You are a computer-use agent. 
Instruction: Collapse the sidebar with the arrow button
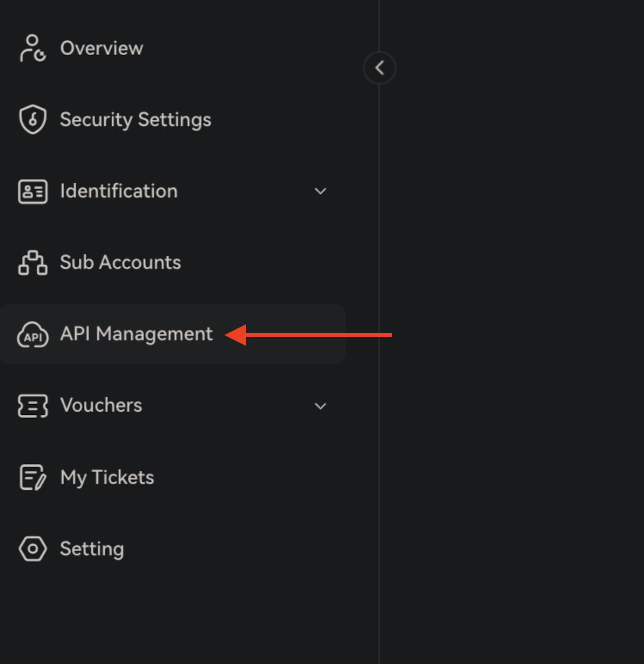379,68
